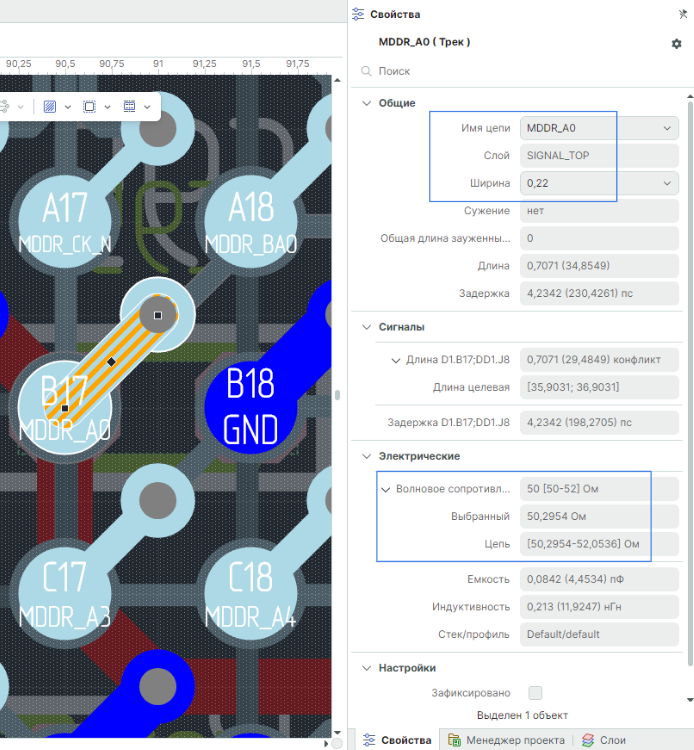Viewport: 694px width, 750px height.
Task: Select pad A18 MDDR_BA0
Action: click(x=251, y=221)
